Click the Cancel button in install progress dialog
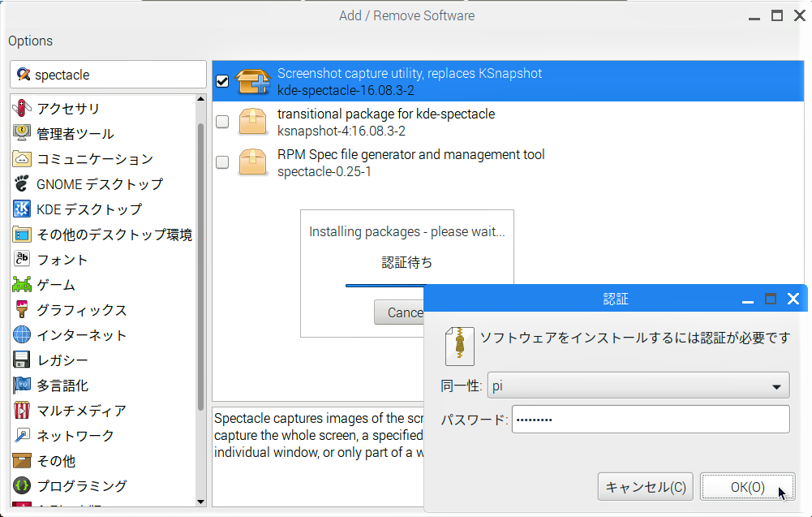812x517 pixels. point(399,312)
